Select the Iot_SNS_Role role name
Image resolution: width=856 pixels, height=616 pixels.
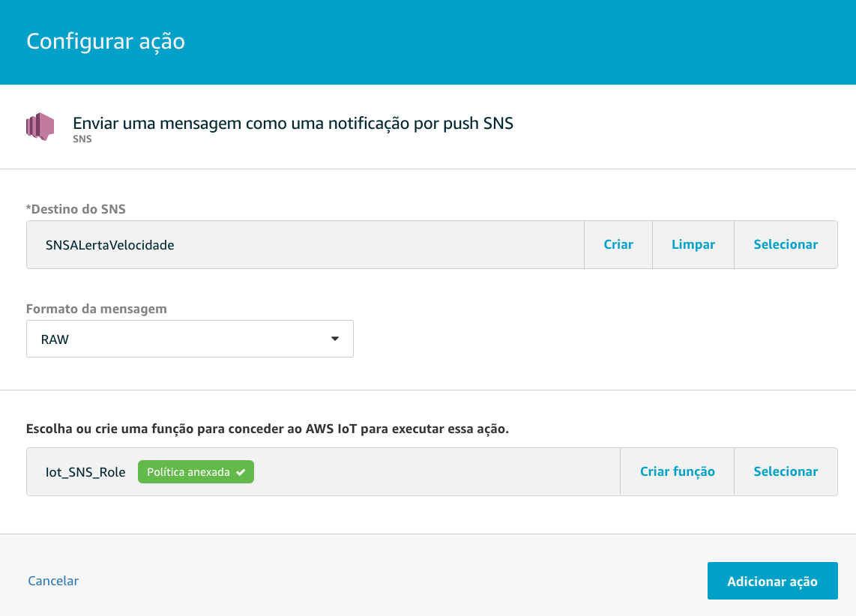tap(85, 472)
